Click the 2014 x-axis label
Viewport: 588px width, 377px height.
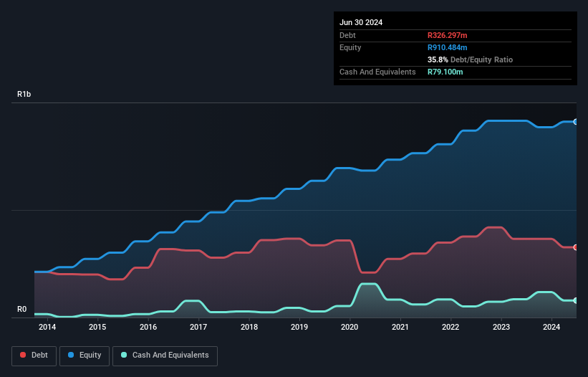click(47, 327)
